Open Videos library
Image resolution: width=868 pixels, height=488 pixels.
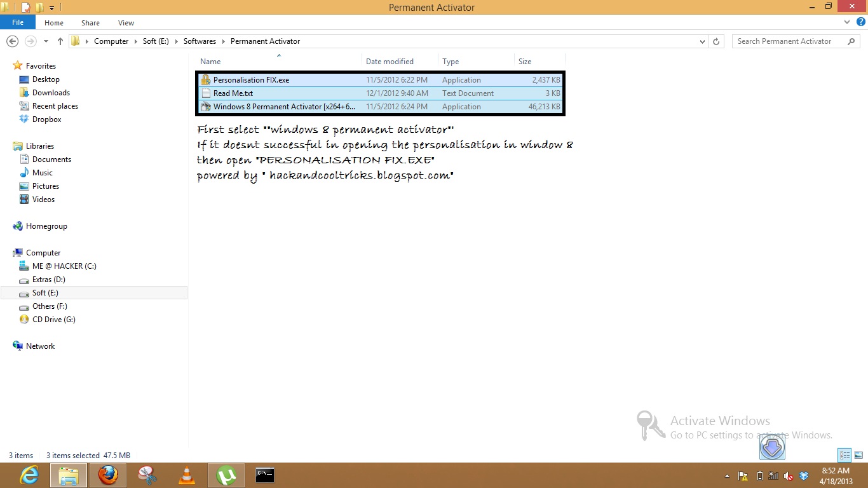pos(43,200)
